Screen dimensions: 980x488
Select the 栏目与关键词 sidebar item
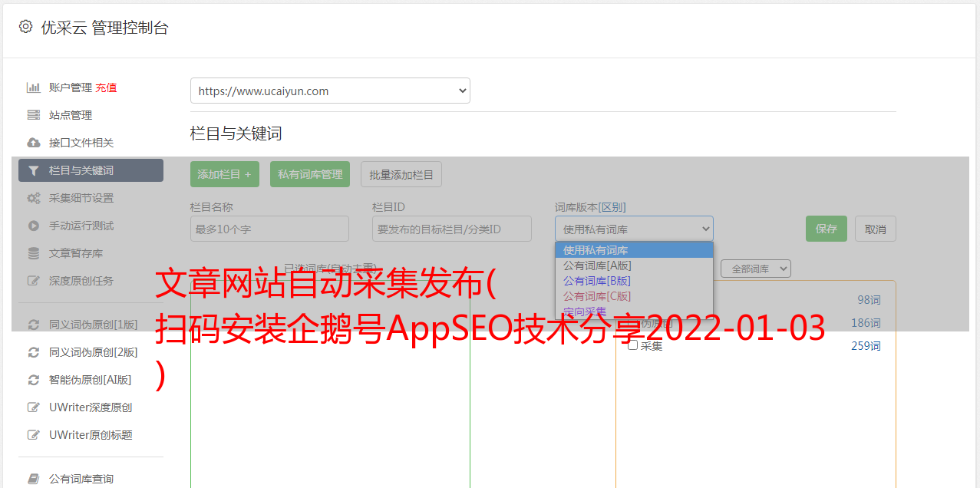[91, 170]
